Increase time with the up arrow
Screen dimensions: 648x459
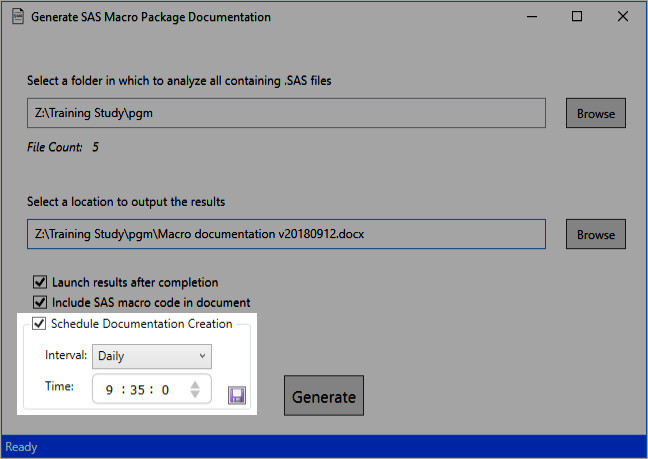pyautogui.click(x=196, y=383)
